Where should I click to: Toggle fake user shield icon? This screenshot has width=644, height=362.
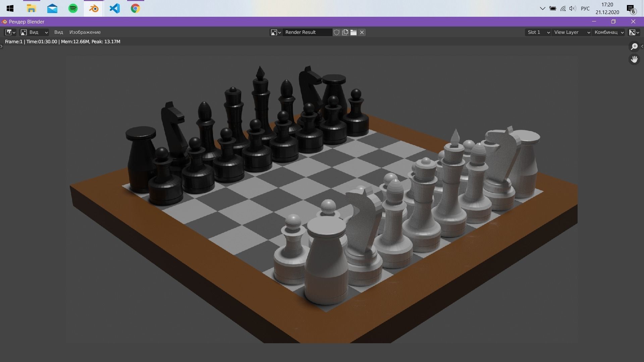tap(336, 32)
